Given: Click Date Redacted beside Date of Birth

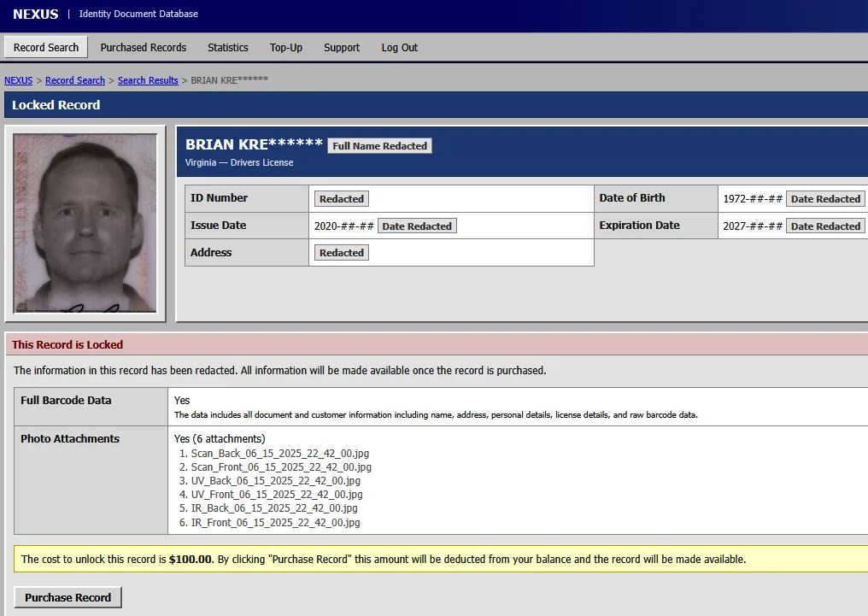Looking at the screenshot, I should [x=825, y=199].
